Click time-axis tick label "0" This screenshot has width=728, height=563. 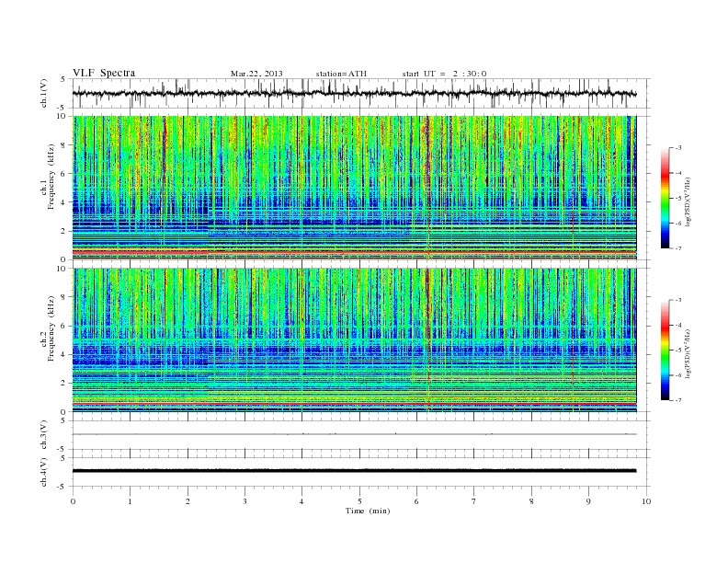[x=73, y=501]
